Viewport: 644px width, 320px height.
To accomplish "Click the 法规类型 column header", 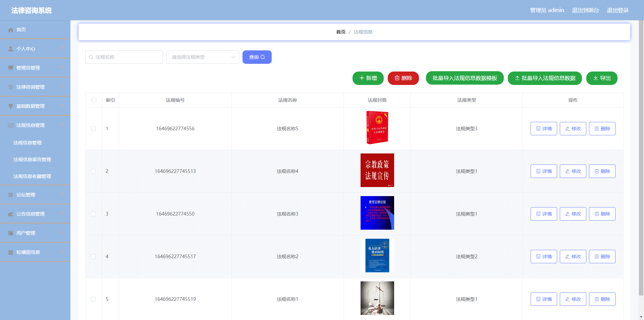I will 467,100.
